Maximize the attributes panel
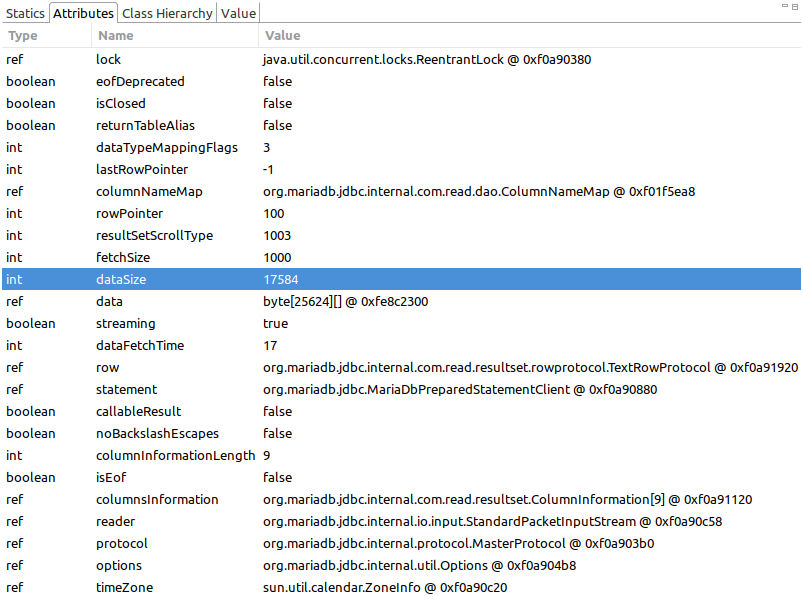The width and height of the screenshot is (803, 602). click(x=793, y=7)
